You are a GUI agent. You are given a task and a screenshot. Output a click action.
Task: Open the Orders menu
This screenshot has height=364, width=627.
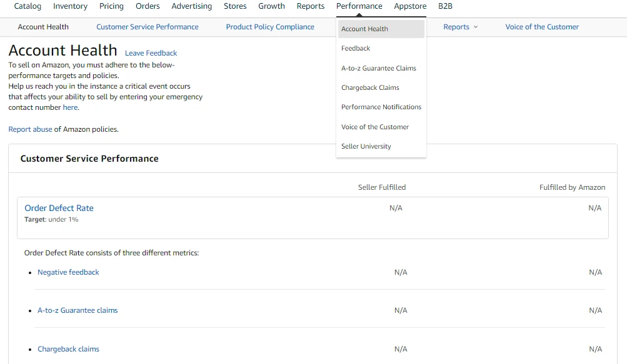(148, 6)
